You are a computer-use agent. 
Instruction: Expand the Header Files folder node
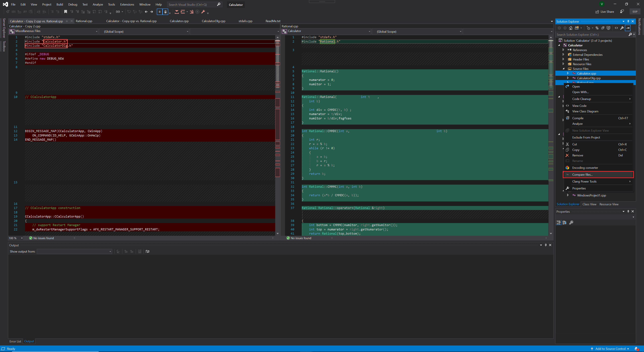(x=563, y=59)
